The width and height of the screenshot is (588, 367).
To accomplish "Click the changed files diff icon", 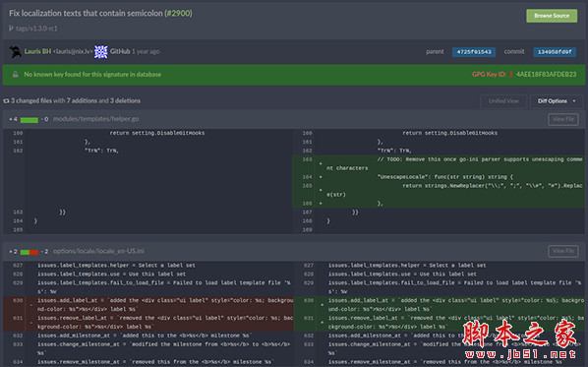I will pyautogui.click(x=6, y=100).
